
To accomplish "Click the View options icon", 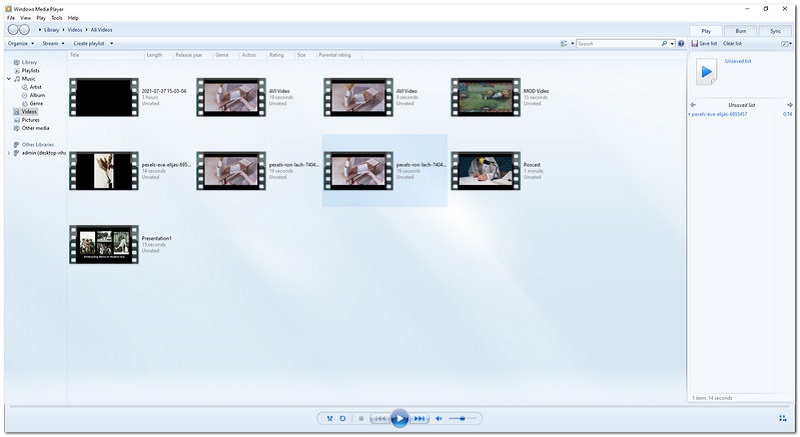I will (x=564, y=43).
